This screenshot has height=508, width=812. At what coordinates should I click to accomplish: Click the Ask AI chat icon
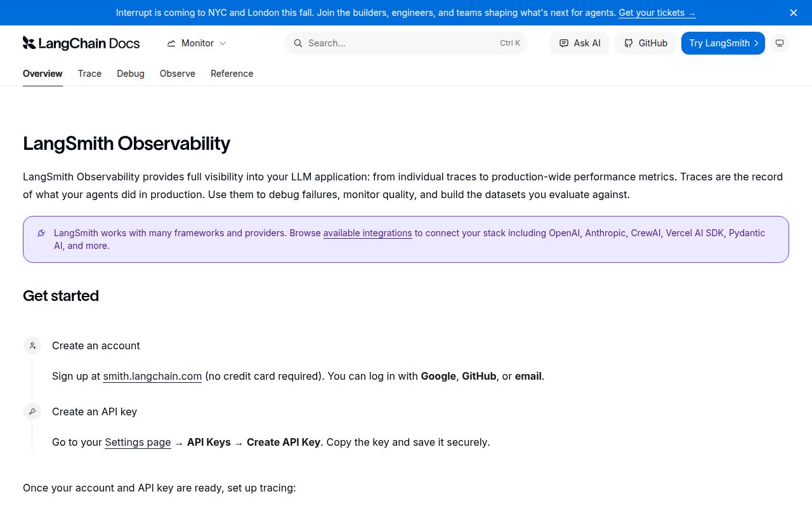tap(564, 43)
